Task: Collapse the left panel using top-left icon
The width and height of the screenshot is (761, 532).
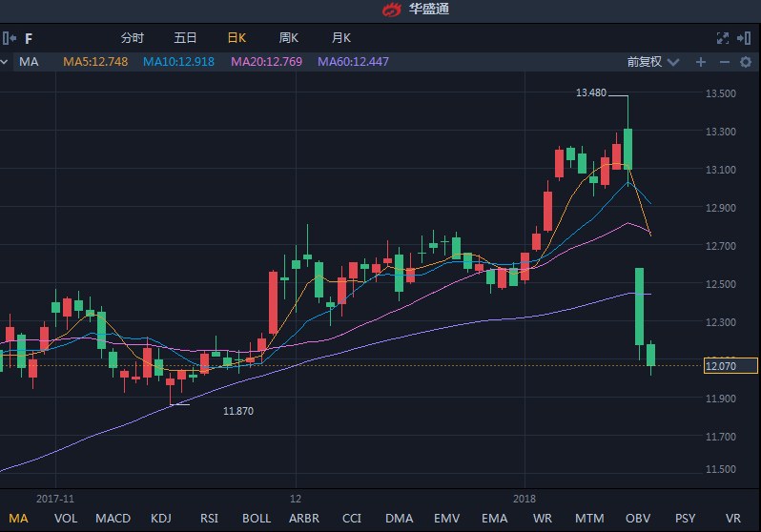Action: tap(9, 38)
